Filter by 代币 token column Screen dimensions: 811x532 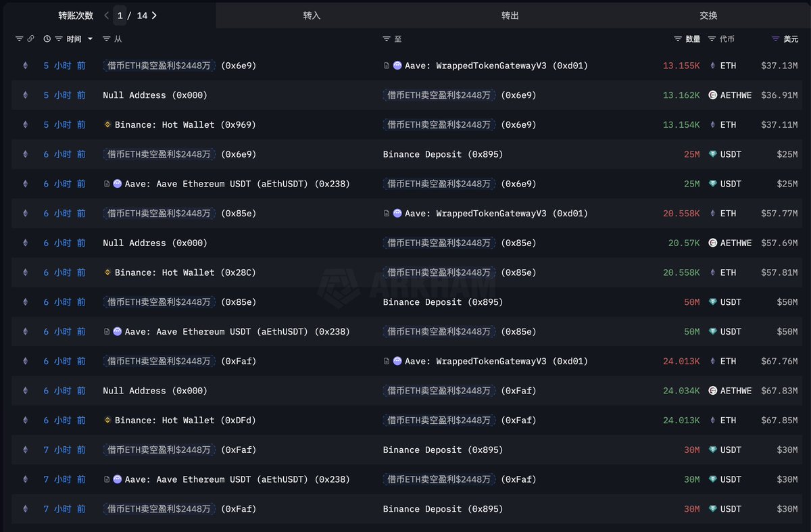pos(712,39)
